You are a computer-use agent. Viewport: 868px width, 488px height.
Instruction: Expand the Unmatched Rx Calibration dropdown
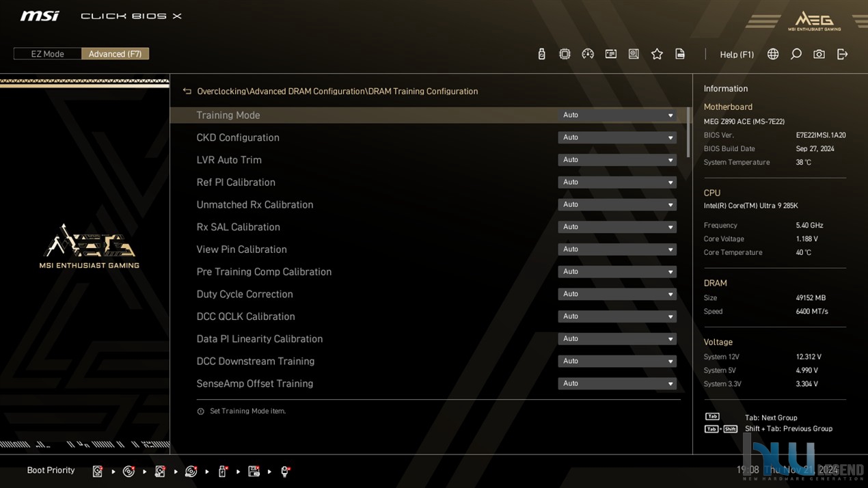tap(617, 204)
